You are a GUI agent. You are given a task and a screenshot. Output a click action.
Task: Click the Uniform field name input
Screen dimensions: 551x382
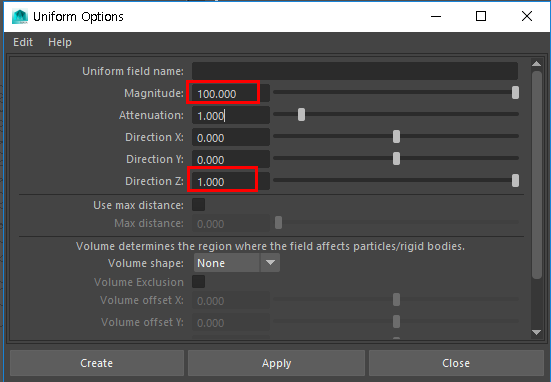pyautogui.click(x=355, y=71)
